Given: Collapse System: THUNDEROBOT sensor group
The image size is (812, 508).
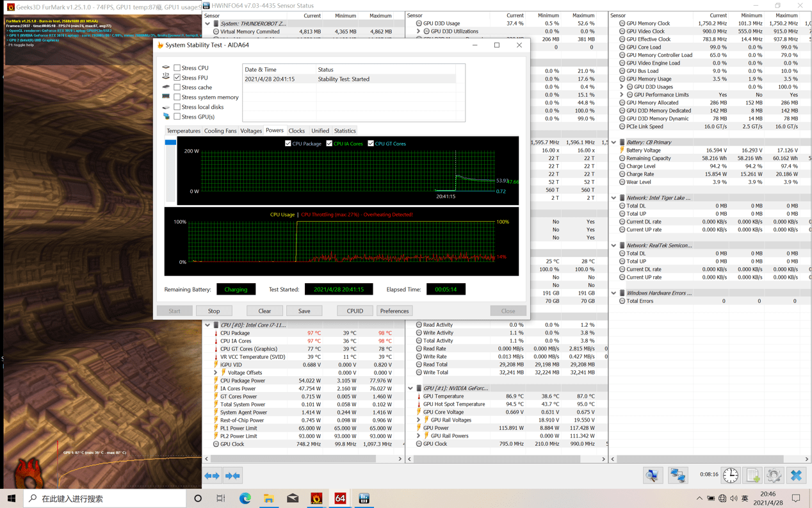Looking at the screenshot, I should (207, 24).
